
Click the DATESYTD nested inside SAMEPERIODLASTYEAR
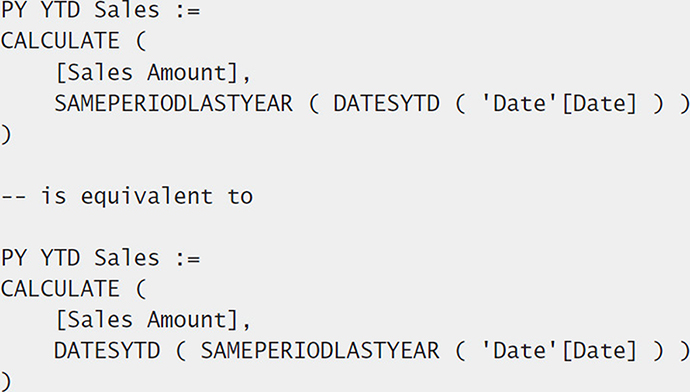tap(386, 104)
